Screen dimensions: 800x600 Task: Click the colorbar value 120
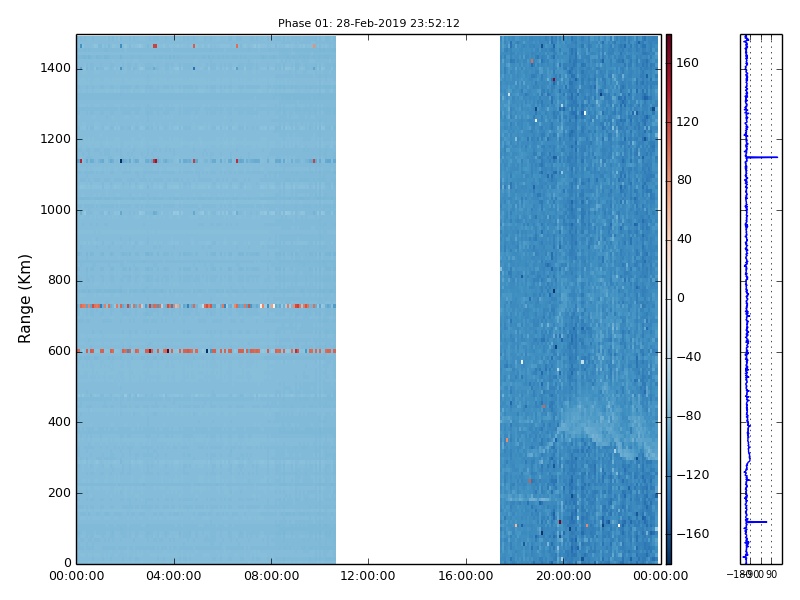[687, 121]
